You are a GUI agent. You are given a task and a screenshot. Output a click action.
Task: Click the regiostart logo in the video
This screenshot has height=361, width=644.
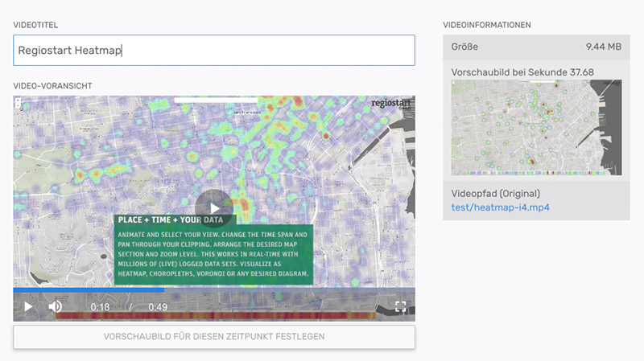[390, 104]
